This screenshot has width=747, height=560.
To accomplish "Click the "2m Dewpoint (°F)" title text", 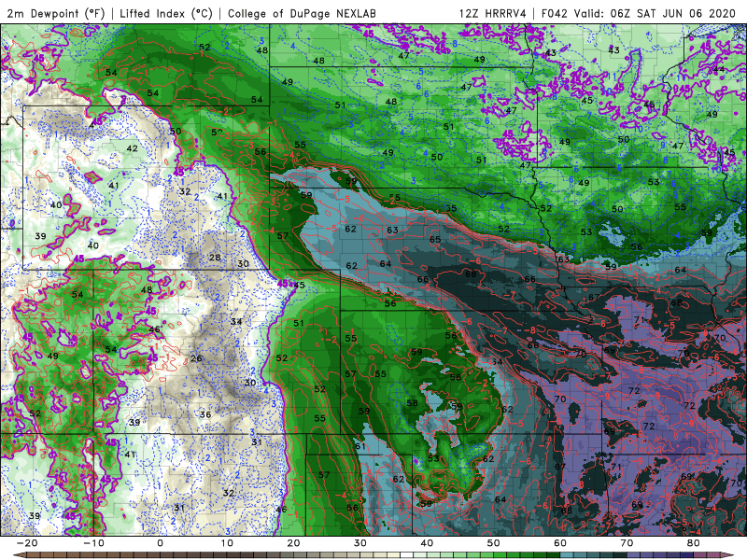I will click(x=55, y=13).
